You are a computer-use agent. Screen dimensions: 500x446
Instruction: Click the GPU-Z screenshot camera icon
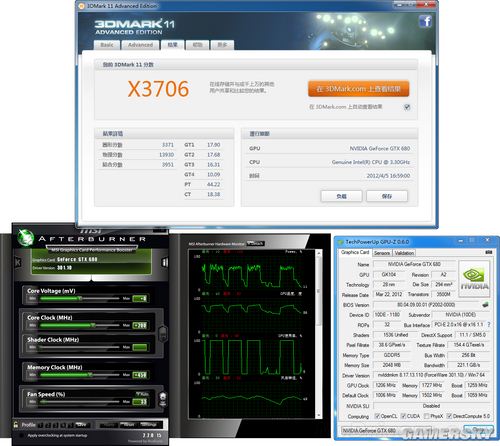489,252
